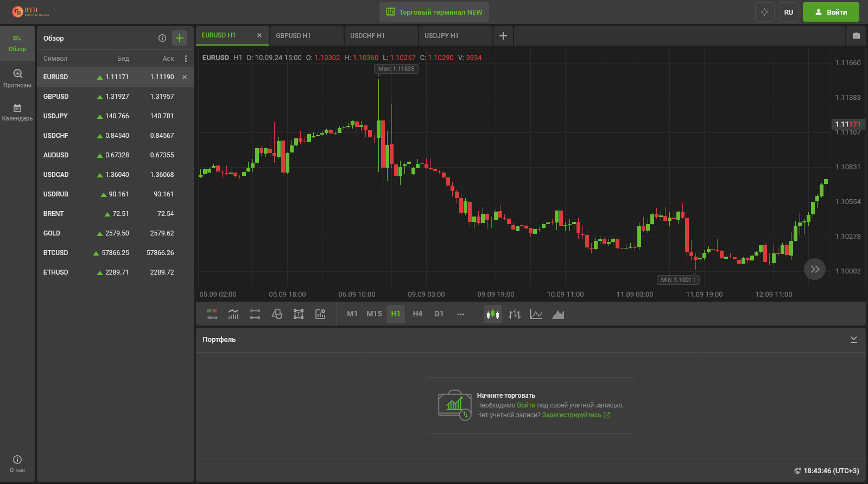Click the Войти link in portfolio message
This screenshot has width=868, height=484.
click(x=526, y=405)
